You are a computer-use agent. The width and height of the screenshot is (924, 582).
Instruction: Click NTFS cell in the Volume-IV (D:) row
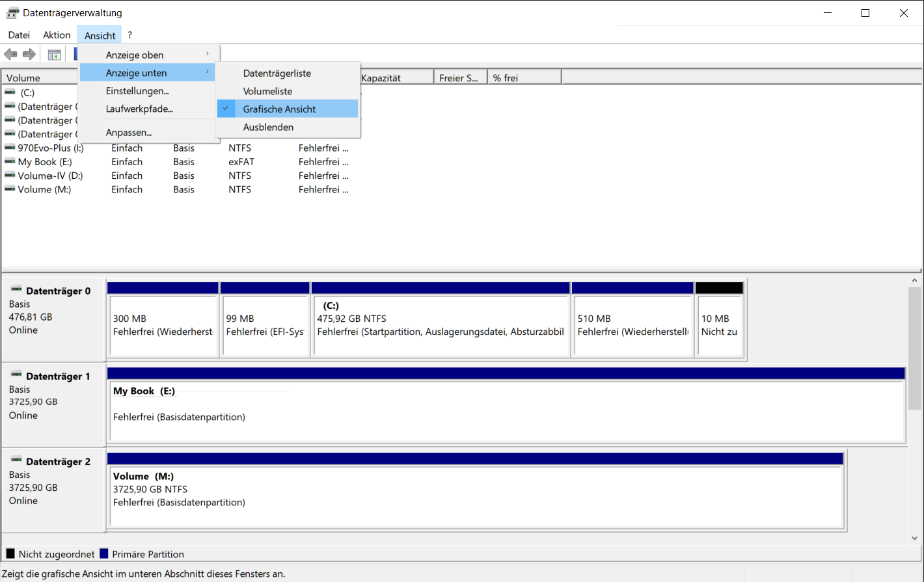tap(239, 176)
